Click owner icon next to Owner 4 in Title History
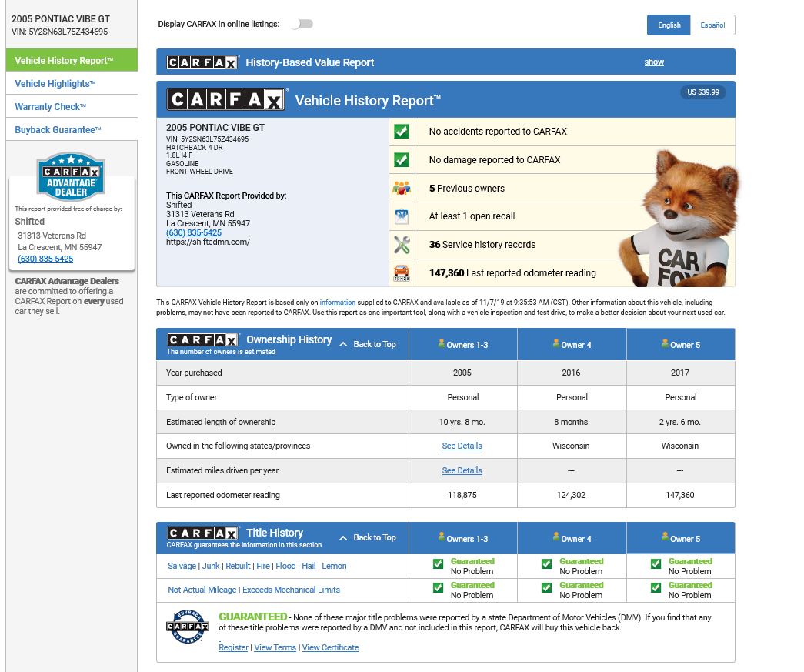 555,537
